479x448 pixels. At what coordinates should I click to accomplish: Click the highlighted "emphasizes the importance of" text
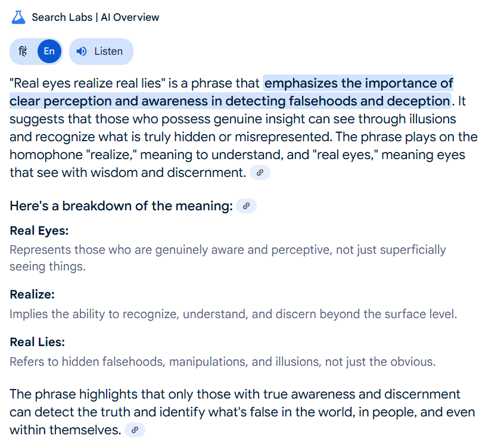(358, 83)
